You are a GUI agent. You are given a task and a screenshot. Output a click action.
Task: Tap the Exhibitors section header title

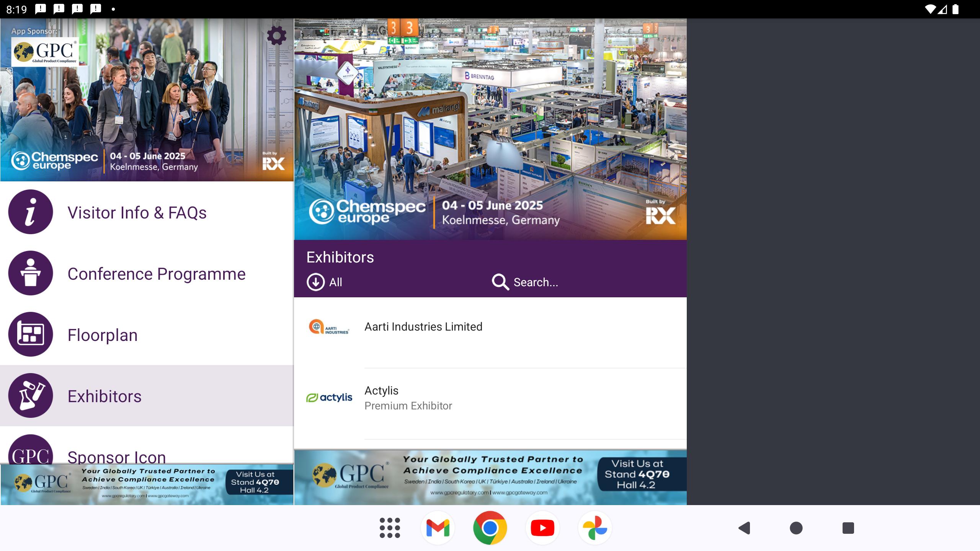(340, 257)
